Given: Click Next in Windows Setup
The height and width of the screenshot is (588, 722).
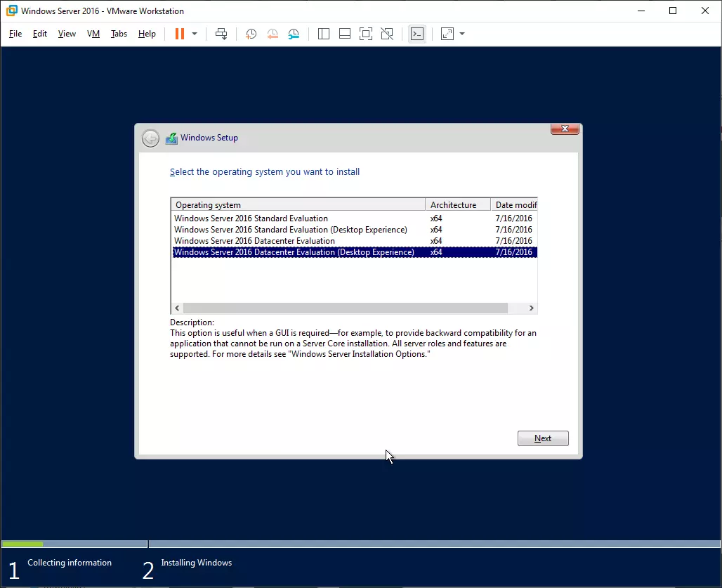Looking at the screenshot, I should coord(543,438).
